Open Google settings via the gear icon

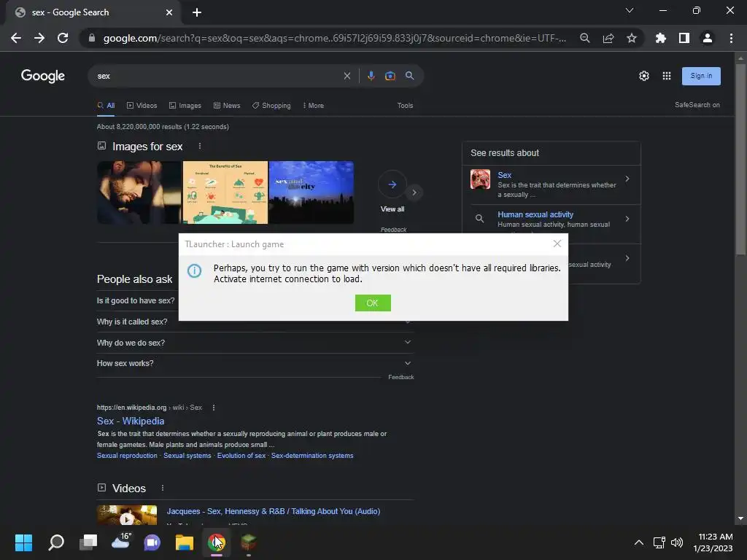tap(644, 76)
